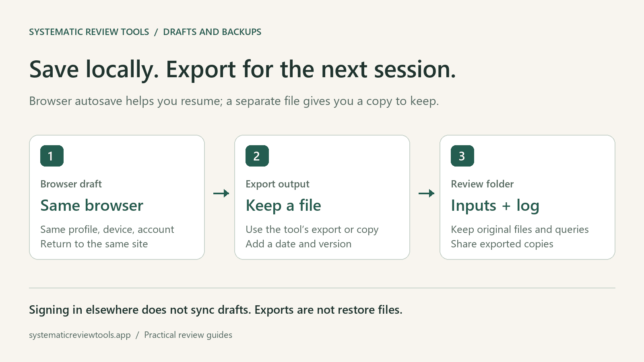Click 'Add a date and version' line
The image size is (644, 362).
coord(298,244)
